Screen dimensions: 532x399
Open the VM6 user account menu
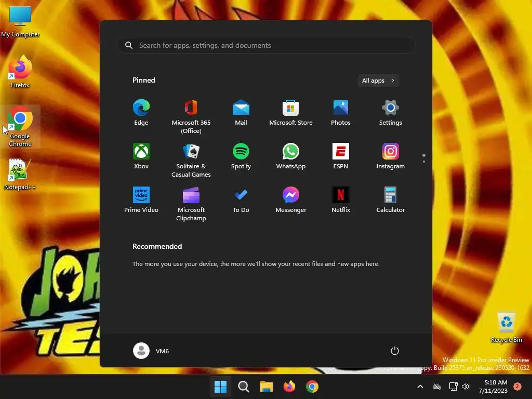click(x=151, y=351)
